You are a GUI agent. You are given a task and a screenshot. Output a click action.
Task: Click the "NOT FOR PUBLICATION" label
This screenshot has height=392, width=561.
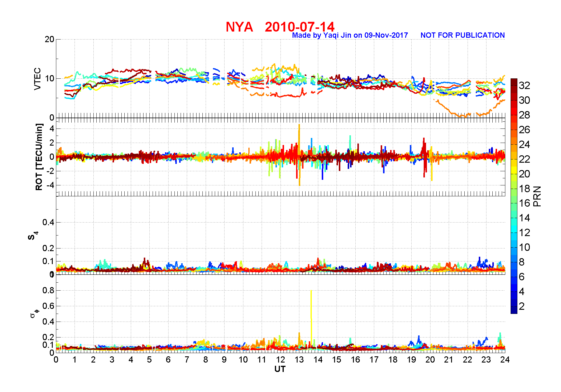[x=463, y=35]
